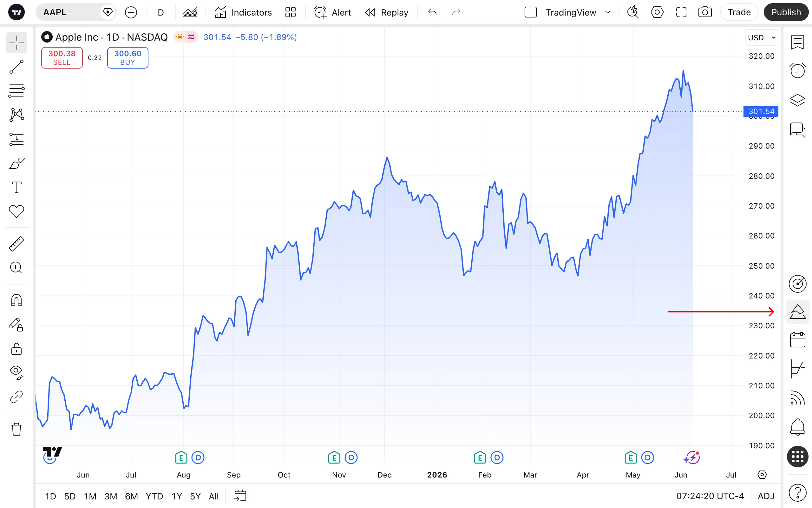812x508 pixels.
Task: Open the object tree layers panel
Action: 798,100
